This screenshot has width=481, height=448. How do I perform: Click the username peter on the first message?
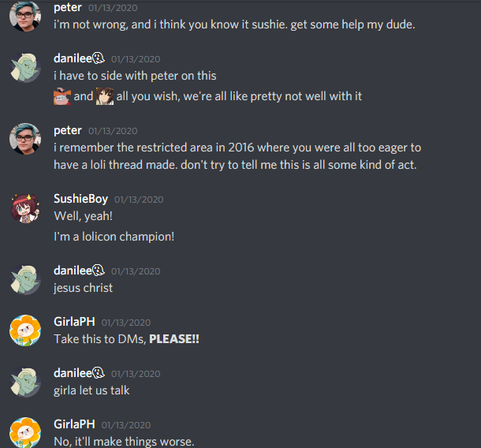coord(68,8)
